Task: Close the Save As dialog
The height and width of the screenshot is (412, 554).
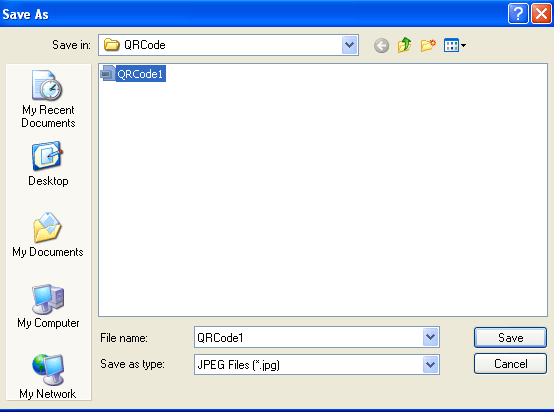Action: 541,14
